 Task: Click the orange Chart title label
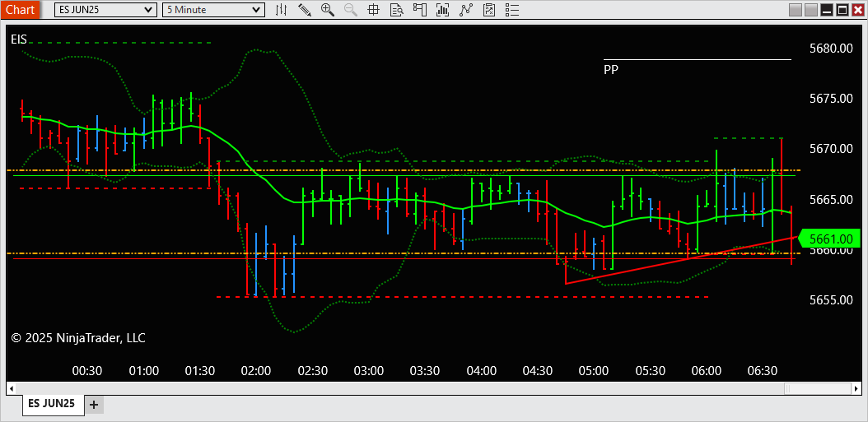[x=20, y=9]
